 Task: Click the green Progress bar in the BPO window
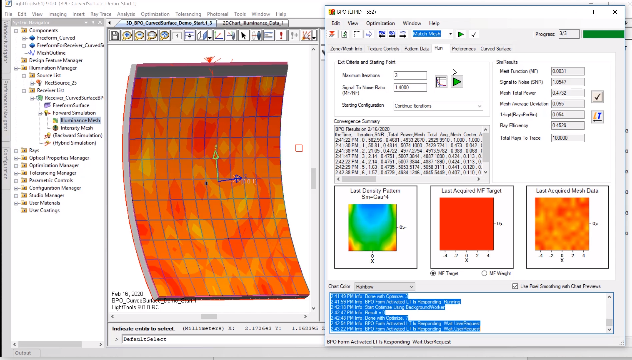(603, 34)
